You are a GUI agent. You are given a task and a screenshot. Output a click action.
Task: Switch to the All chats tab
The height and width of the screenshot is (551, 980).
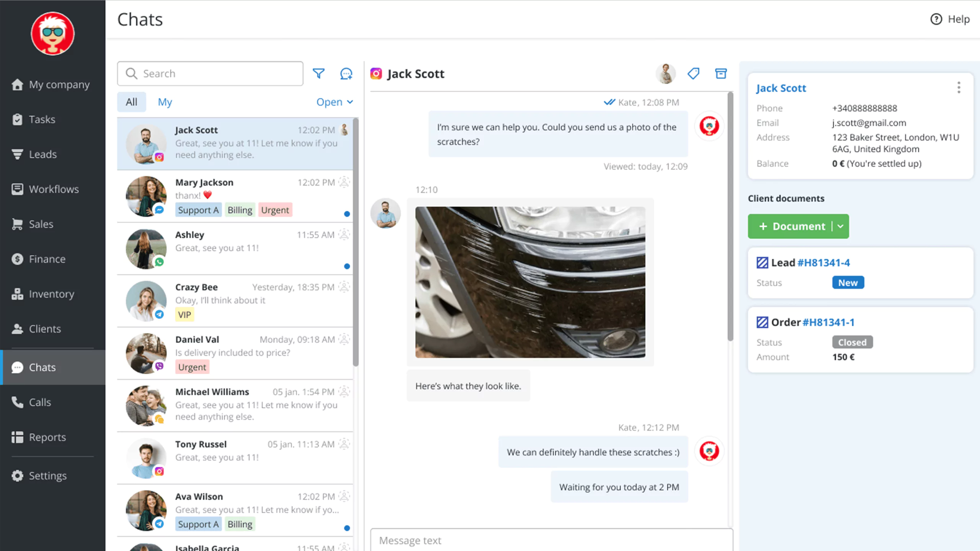[131, 102]
